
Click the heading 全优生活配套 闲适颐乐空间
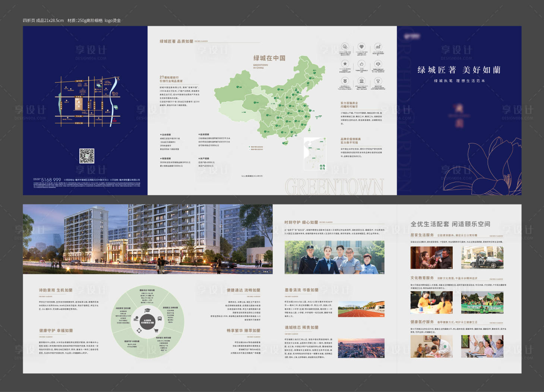tap(450, 224)
